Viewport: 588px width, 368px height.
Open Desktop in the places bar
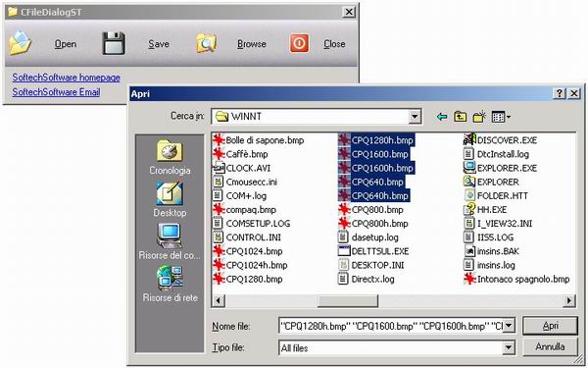coord(170,199)
